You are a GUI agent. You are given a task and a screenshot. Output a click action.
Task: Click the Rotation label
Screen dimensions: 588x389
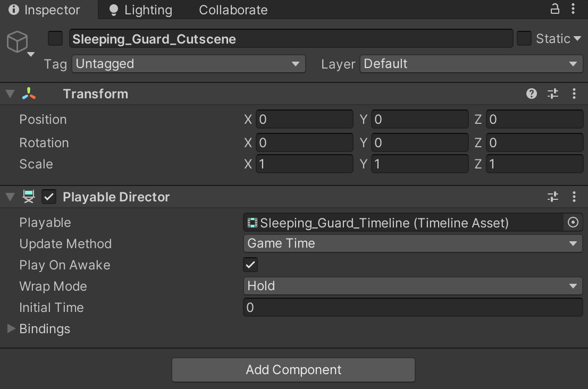coord(44,142)
